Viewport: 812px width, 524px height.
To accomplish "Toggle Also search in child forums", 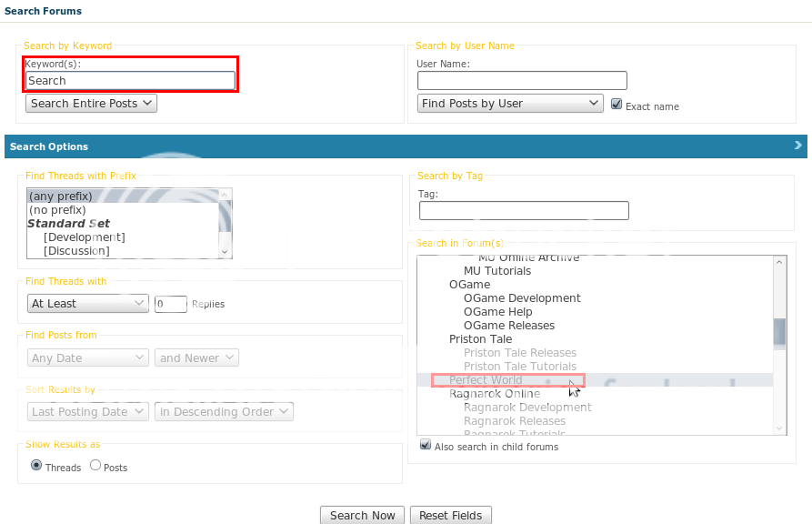I will 426,446.
